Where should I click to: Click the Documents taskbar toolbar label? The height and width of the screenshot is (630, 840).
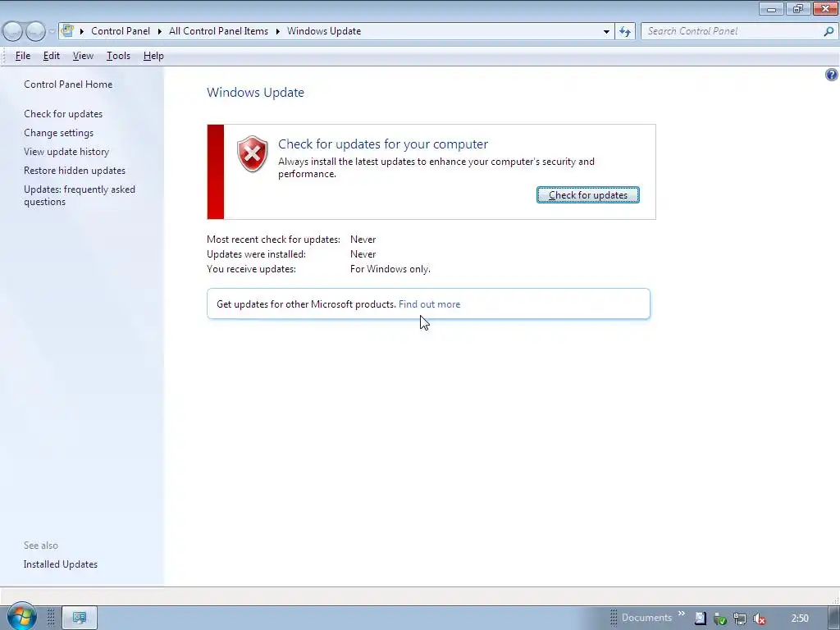pyautogui.click(x=646, y=618)
